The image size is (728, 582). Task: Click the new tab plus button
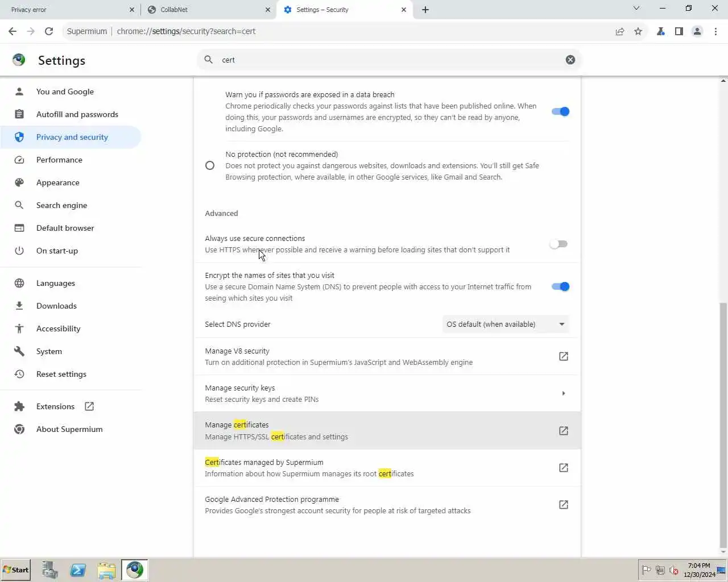(x=425, y=10)
